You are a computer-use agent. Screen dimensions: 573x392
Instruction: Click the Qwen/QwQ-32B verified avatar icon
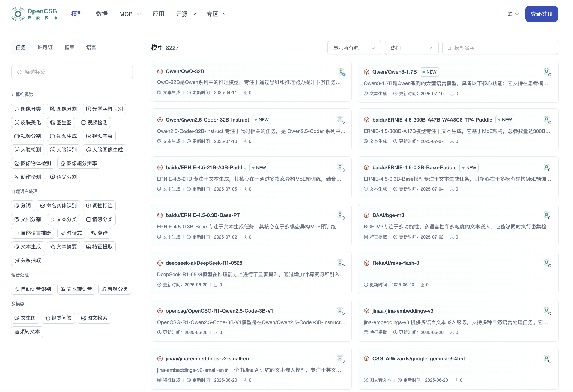point(341,72)
